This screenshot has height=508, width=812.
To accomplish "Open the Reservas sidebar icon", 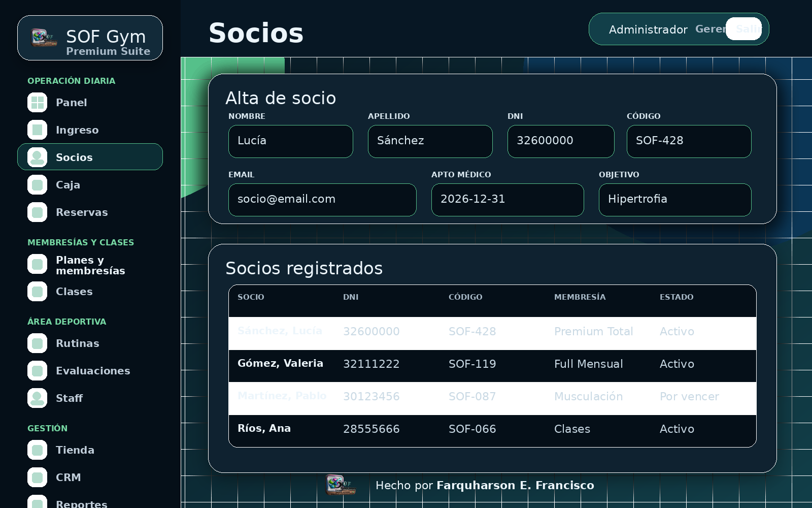I will click(x=37, y=212).
